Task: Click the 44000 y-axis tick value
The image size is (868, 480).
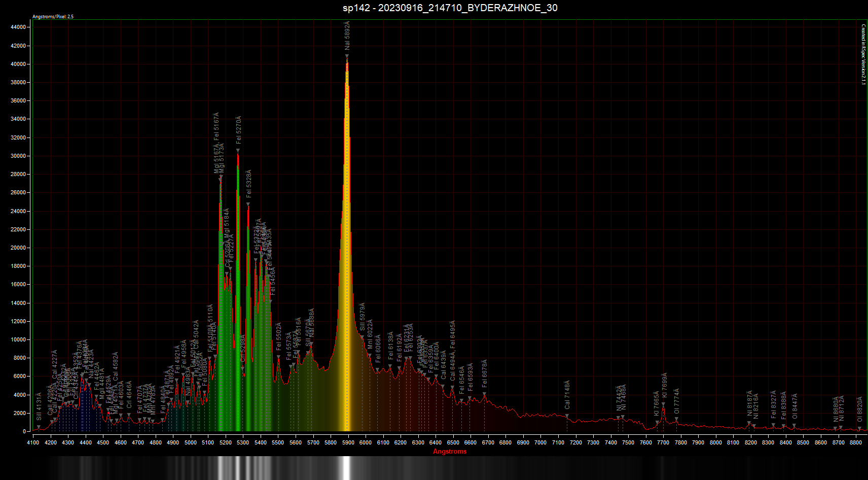Action: pyautogui.click(x=18, y=27)
